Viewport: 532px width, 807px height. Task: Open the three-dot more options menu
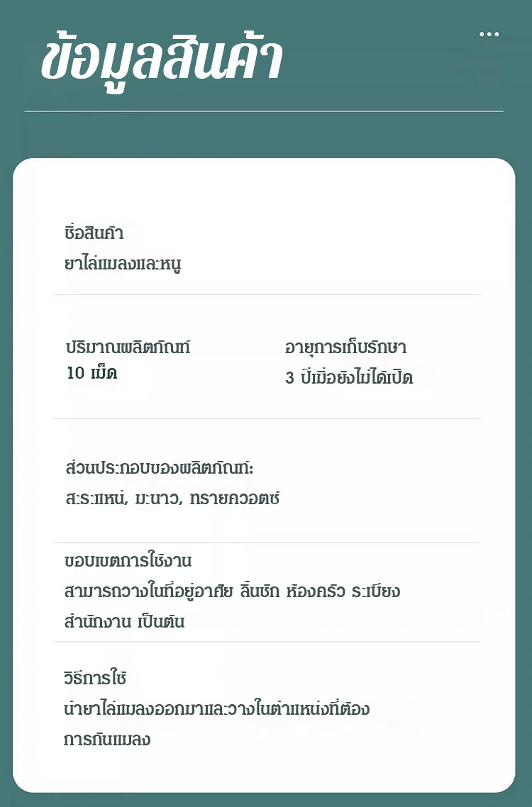point(489,35)
